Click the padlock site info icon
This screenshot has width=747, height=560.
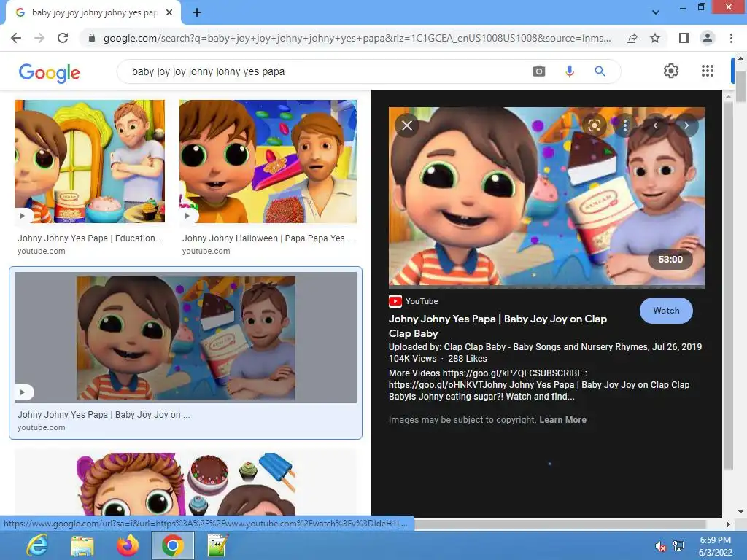(x=92, y=38)
